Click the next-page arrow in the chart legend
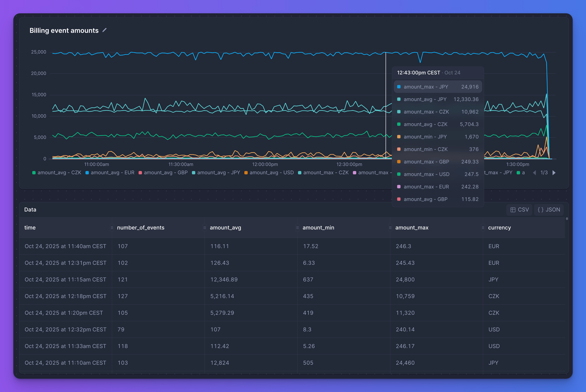586x392 pixels. pos(554,173)
